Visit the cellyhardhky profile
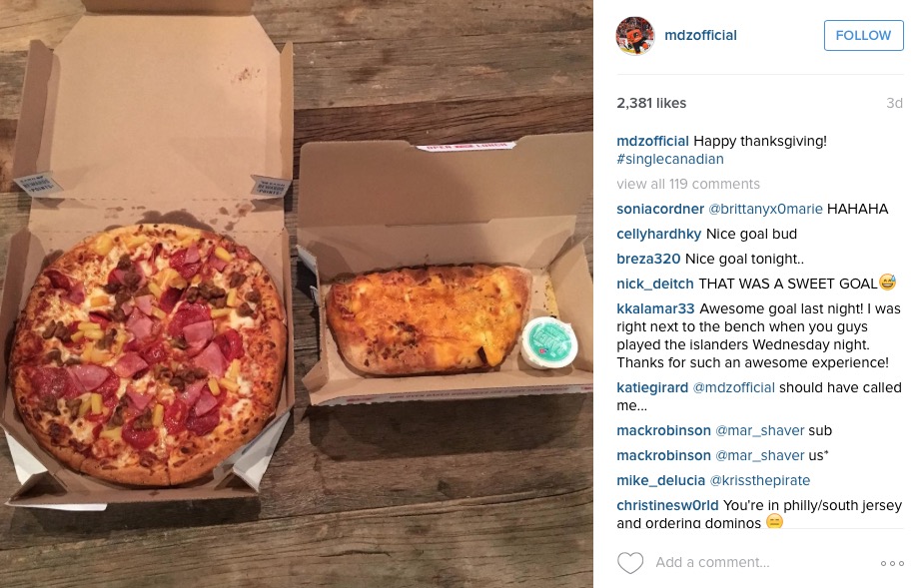The width and height of the screenshot is (924, 588). click(659, 234)
